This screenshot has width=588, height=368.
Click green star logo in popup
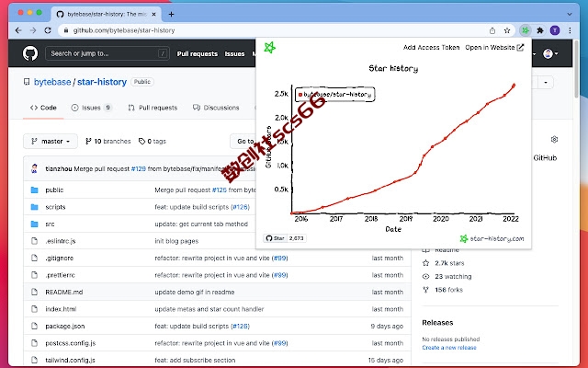(x=269, y=48)
